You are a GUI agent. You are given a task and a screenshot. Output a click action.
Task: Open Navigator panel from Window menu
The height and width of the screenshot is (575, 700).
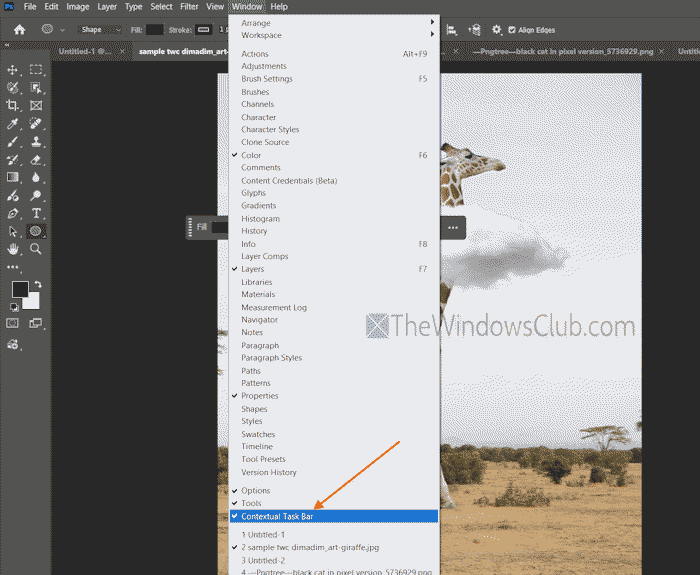click(333, 320)
